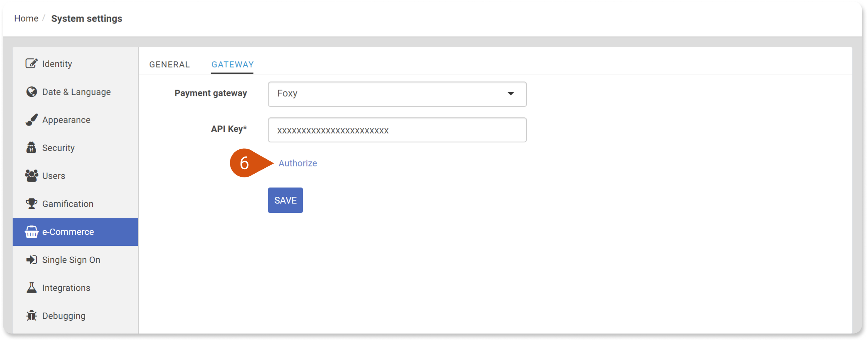Image resolution: width=868 pixels, height=341 pixels.
Task: Select the Gamification trophy icon
Action: pos(31,204)
